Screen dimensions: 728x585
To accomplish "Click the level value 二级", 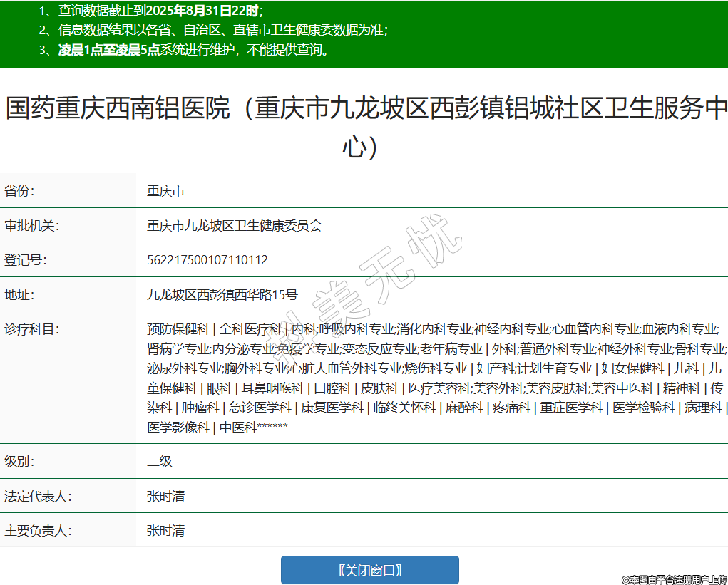I will pyautogui.click(x=160, y=461).
